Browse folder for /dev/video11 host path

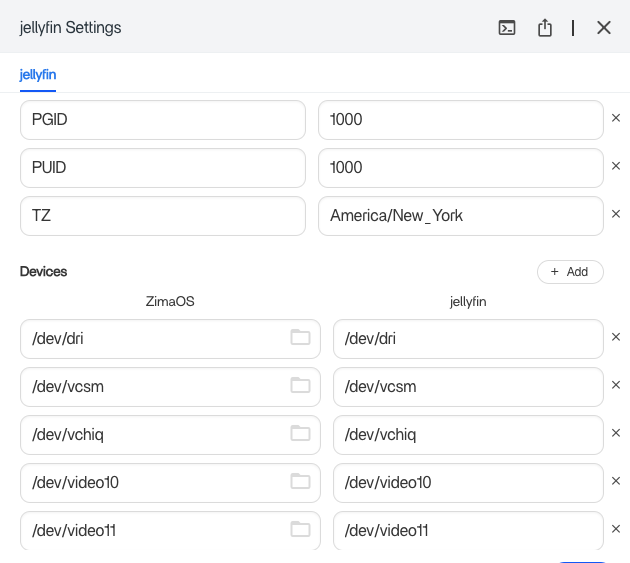(x=300, y=530)
